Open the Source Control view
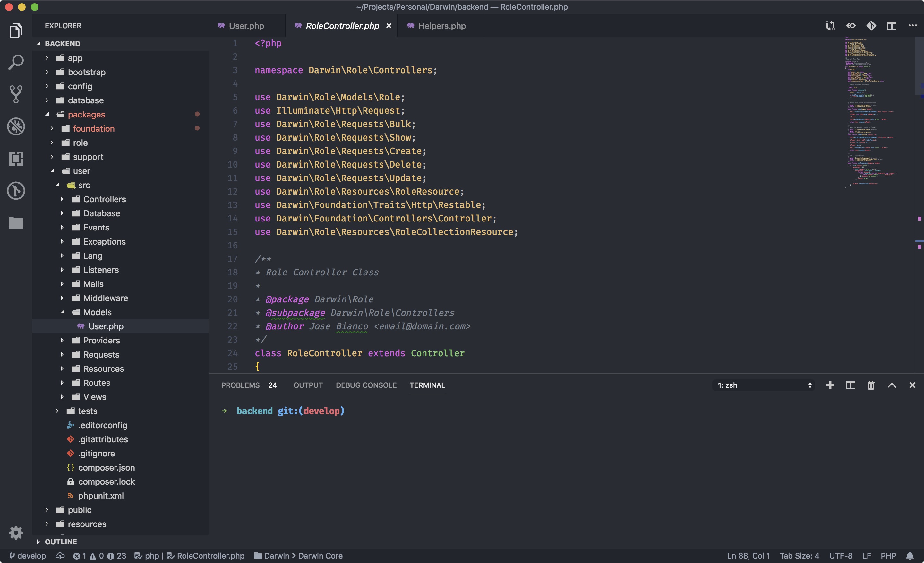Image resolution: width=924 pixels, height=563 pixels. pyautogui.click(x=16, y=94)
